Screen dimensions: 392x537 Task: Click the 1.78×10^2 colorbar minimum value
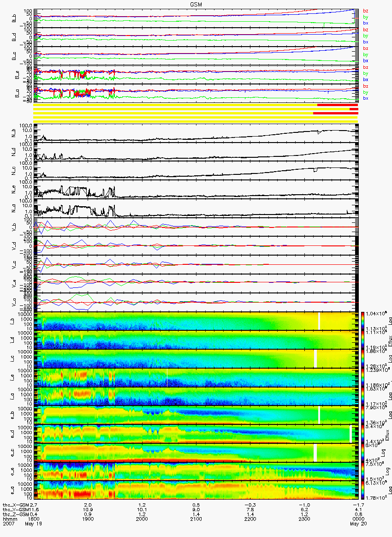pyautogui.click(x=377, y=497)
